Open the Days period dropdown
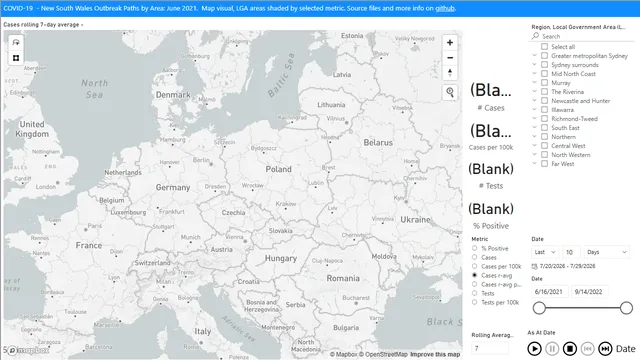Screen dimensions: 640x360 (x=607, y=252)
